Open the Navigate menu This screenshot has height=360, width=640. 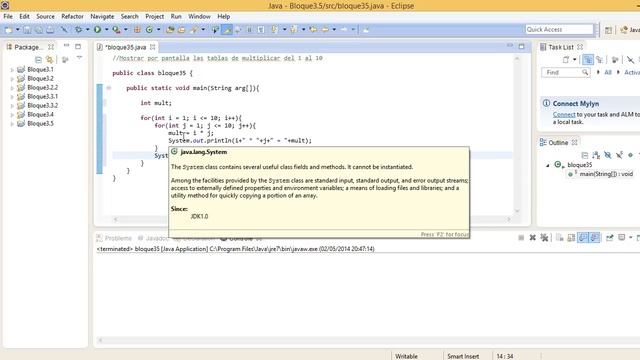[102, 16]
